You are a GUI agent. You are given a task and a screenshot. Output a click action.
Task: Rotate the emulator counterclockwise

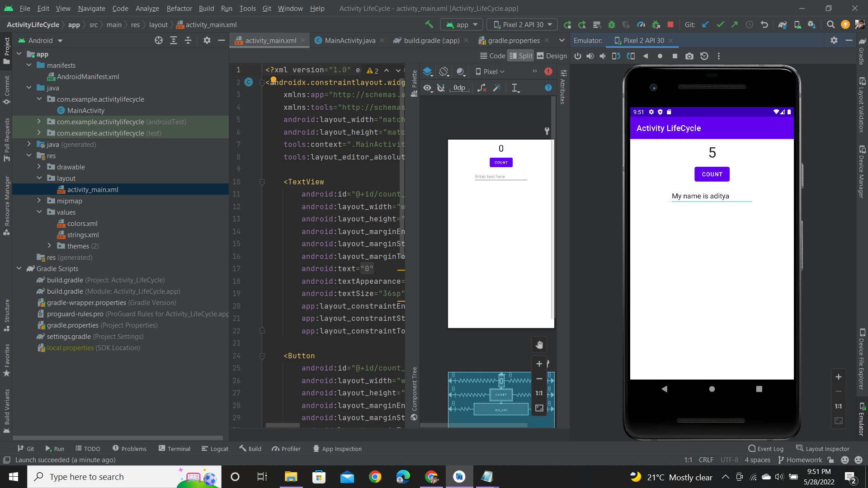(616, 56)
